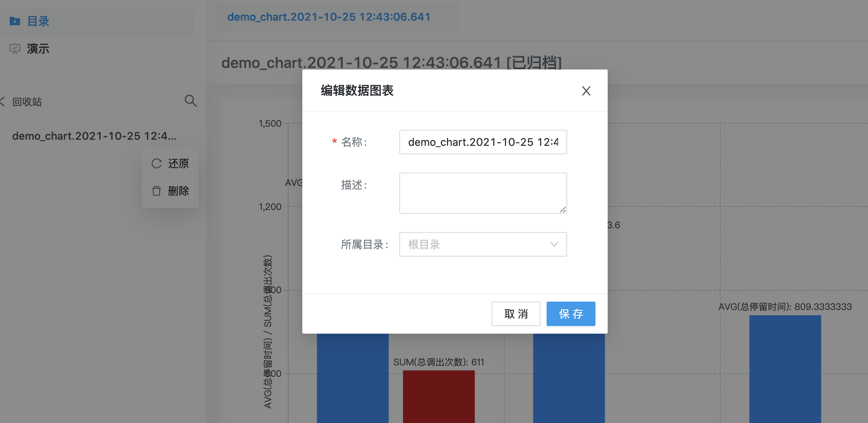
Task: Click the 保存 save button
Action: click(x=571, y=314)
